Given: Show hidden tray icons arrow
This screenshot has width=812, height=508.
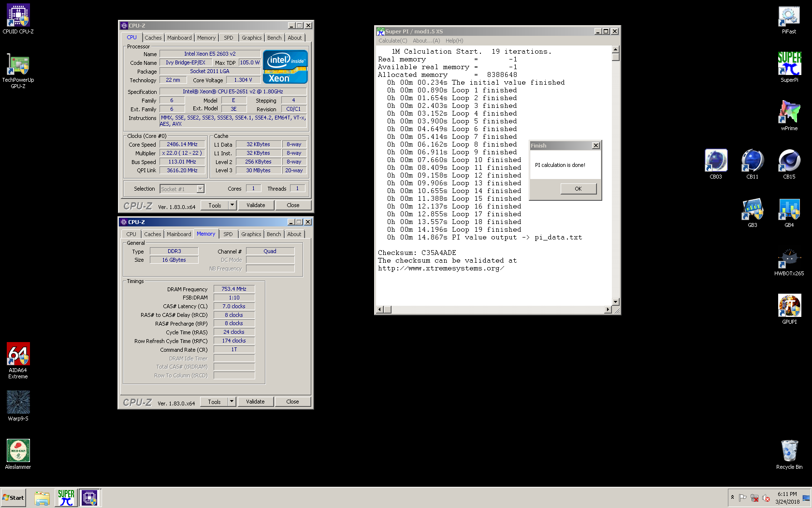Looking at the screenshot, I should [x=732, y=497].
